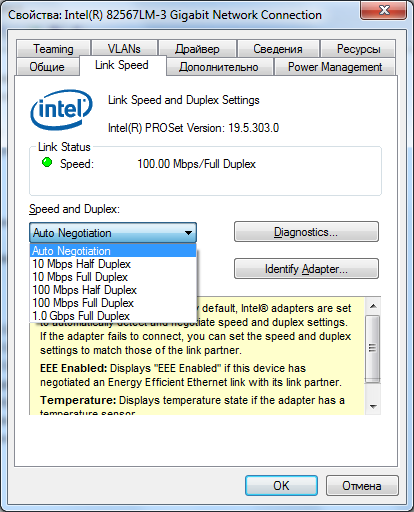Viewport: 414px width, 512px height.
Task: Close the adapter properties window
Action: pyautogui.click(x=384, y=10)
